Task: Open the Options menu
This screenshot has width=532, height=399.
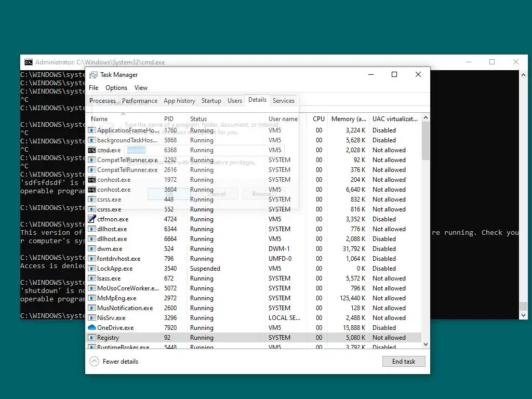Action: pos(116,87)
